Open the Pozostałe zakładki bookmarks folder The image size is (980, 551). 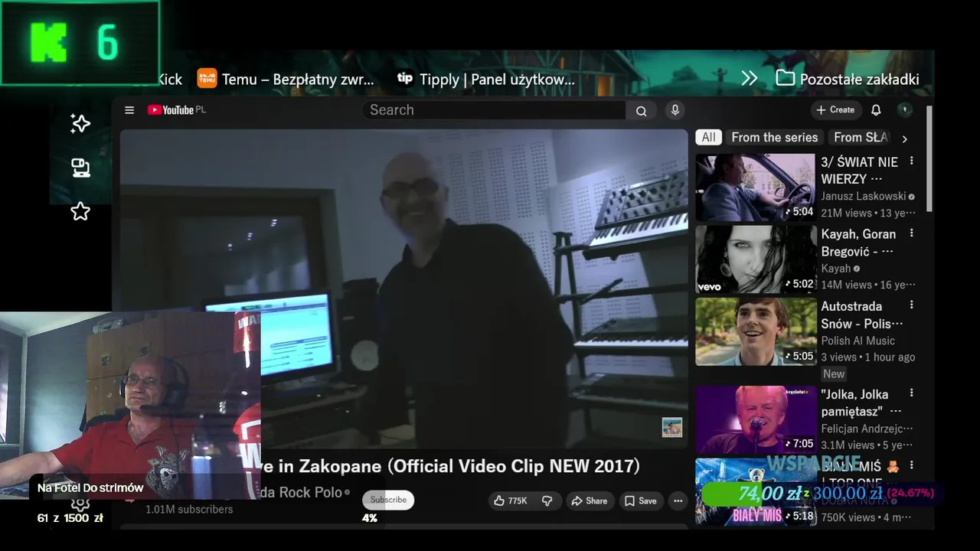pyautogui.click(x=848, y=79)
